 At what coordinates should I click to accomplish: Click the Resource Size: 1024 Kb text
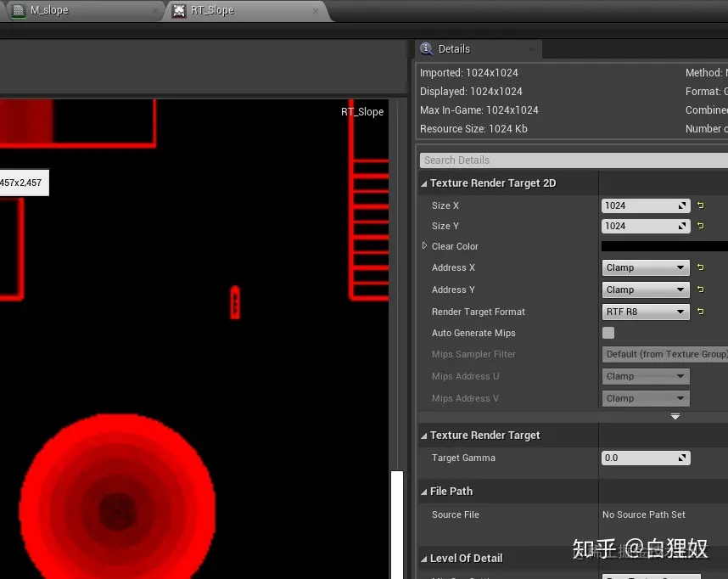473,129
